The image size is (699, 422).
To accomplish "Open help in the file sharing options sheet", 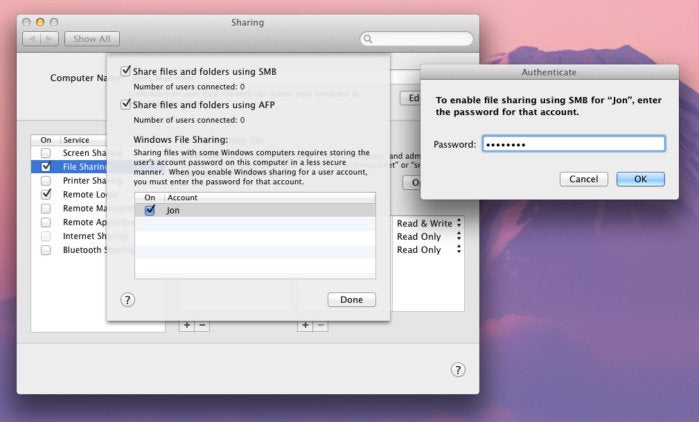I will (x=127, y=299).
